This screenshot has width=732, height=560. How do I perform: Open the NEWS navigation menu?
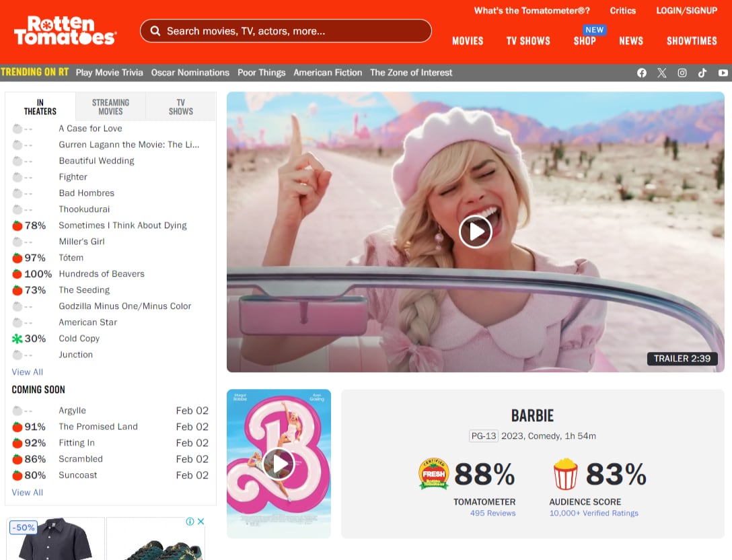pyautogui.click(x=631, y=41)
